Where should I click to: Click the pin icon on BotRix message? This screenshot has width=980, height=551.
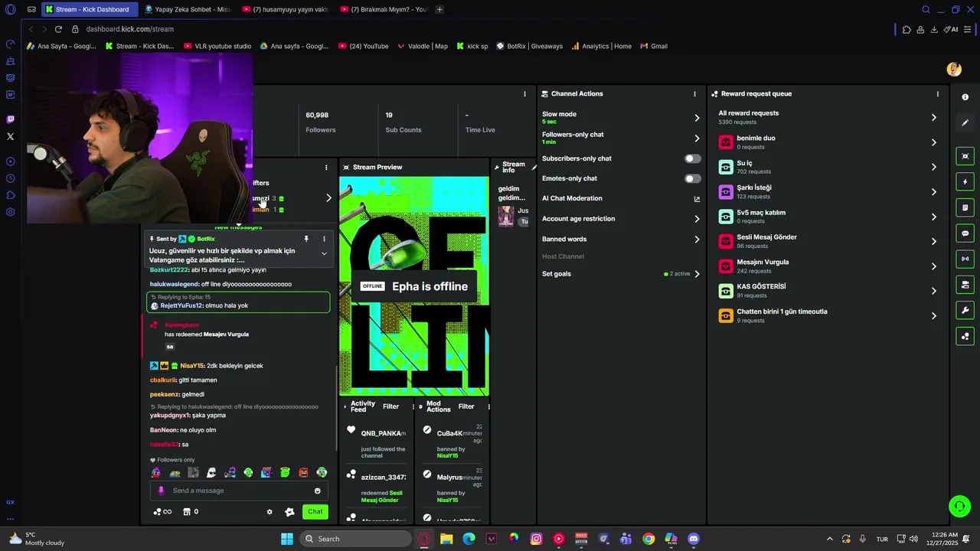pos(306,239)
